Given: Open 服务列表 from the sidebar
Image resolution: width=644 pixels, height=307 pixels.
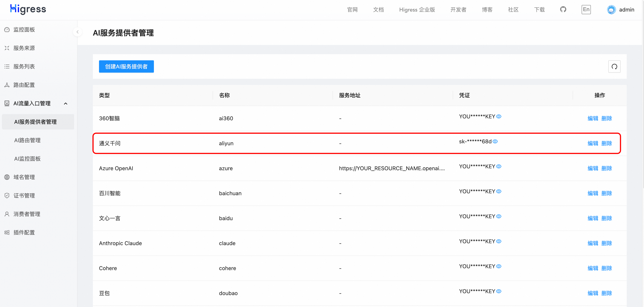Looking at the screenshot, I should coord(24,66).
